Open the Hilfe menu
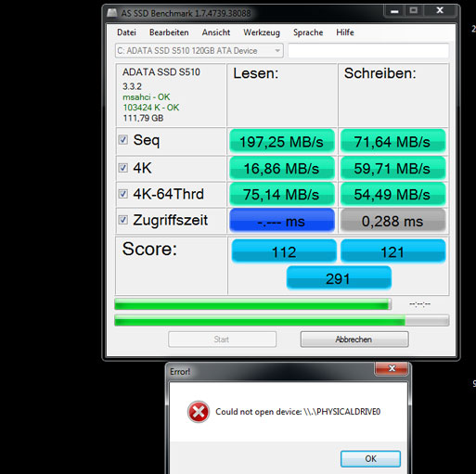476x474 pixels. pos(345,32)
